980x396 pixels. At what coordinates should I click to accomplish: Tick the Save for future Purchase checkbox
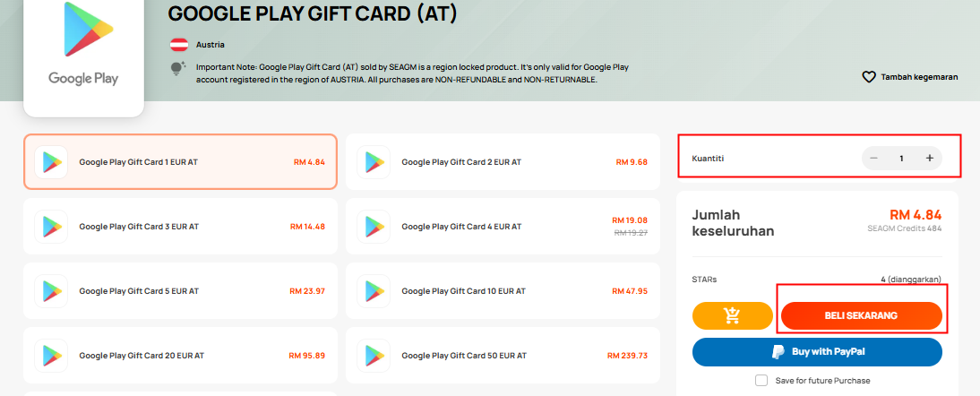(x=761, y=381)
